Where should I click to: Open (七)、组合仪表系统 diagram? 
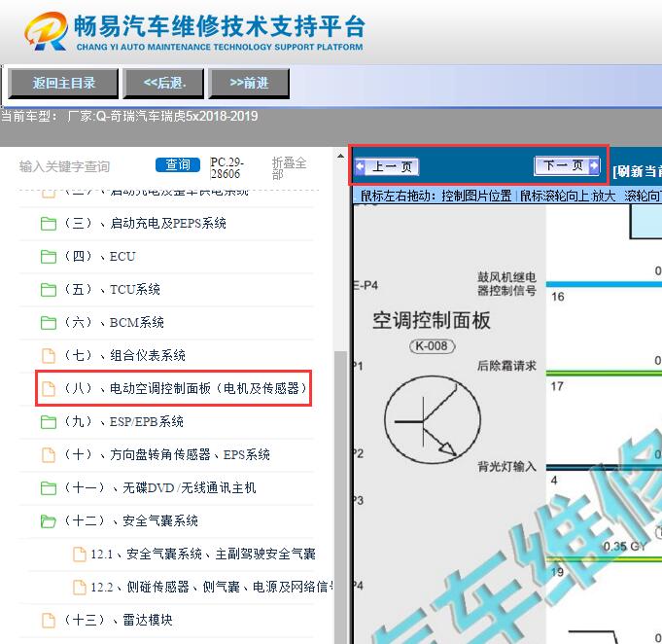pyautogui.click(x=124, y=355)
